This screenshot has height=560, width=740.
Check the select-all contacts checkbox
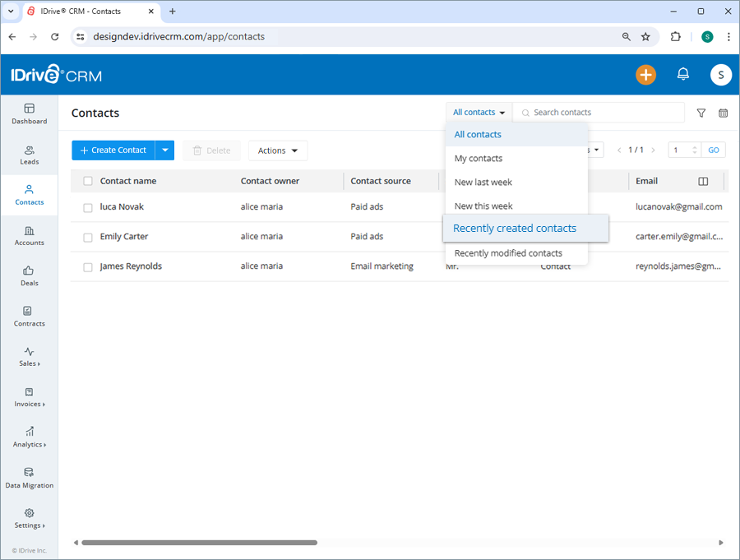click(88, 181)
